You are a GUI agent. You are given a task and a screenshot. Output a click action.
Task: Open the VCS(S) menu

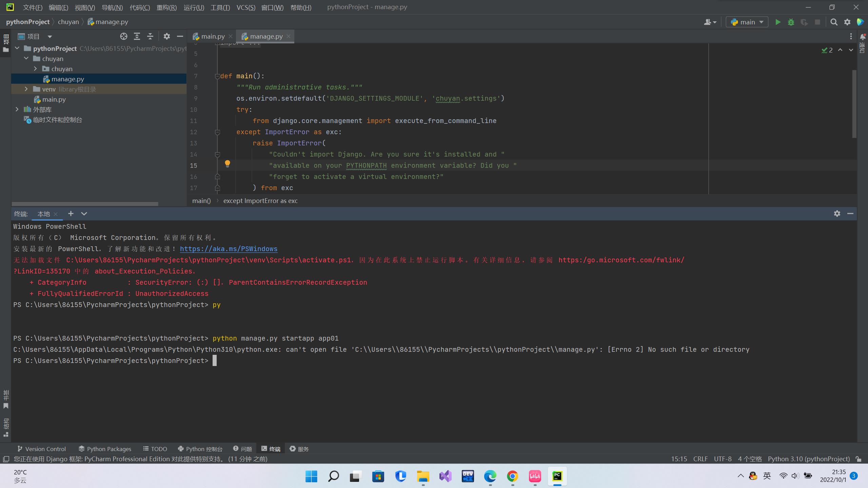pos(246,7)
